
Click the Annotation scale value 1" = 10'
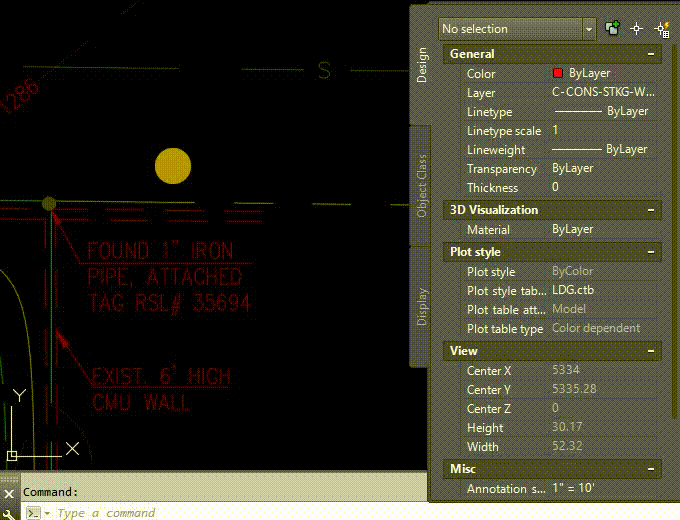coord(572,488)
